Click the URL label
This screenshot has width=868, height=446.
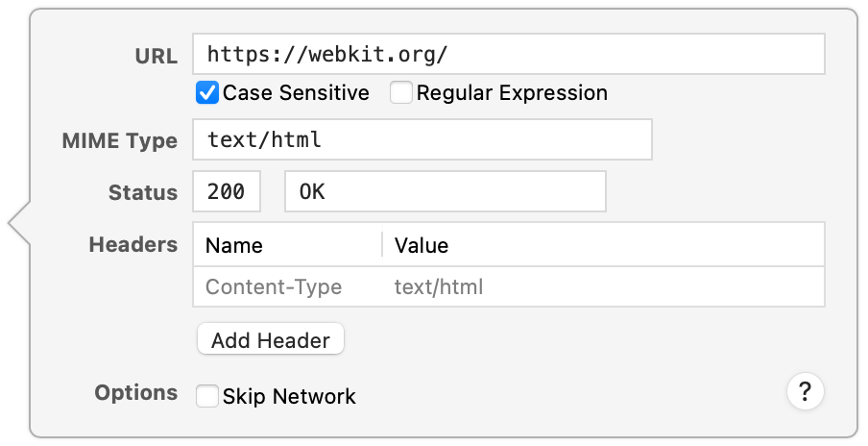pos(156,56)
